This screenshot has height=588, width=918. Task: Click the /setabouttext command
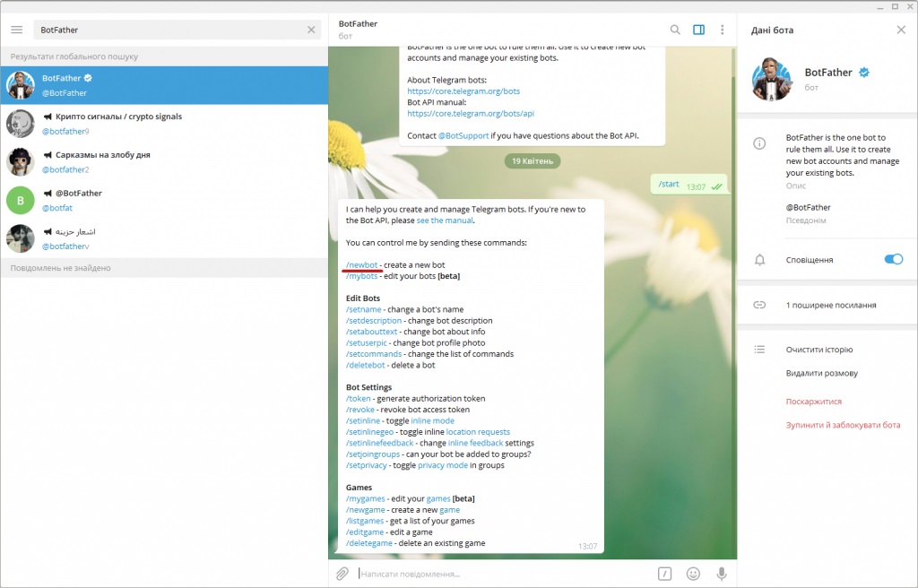(372, 332)
